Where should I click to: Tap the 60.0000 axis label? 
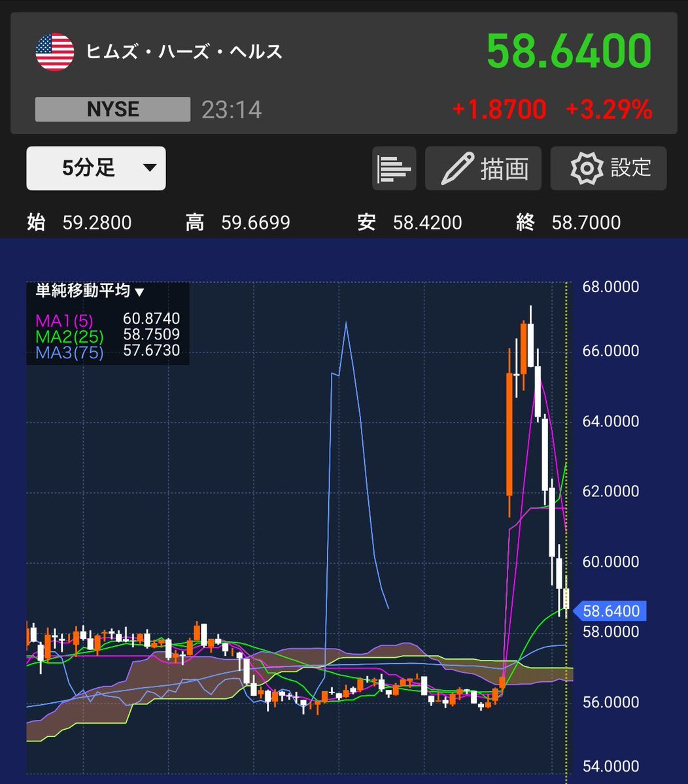[x=610, y=562]
